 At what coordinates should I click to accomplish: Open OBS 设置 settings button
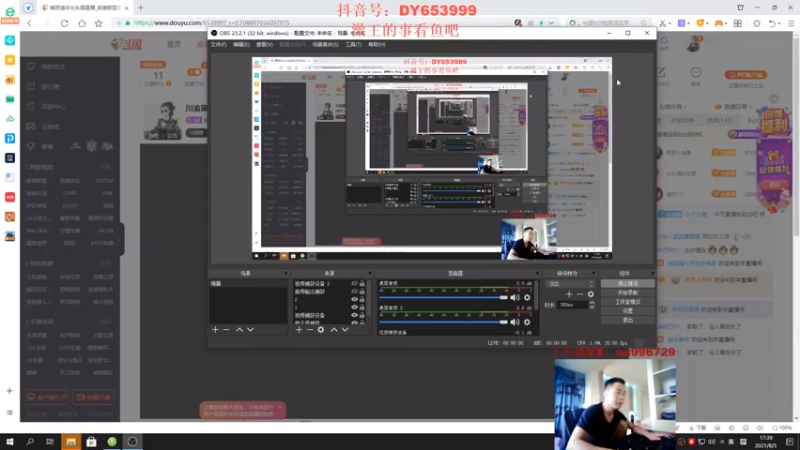pos(628,311)
